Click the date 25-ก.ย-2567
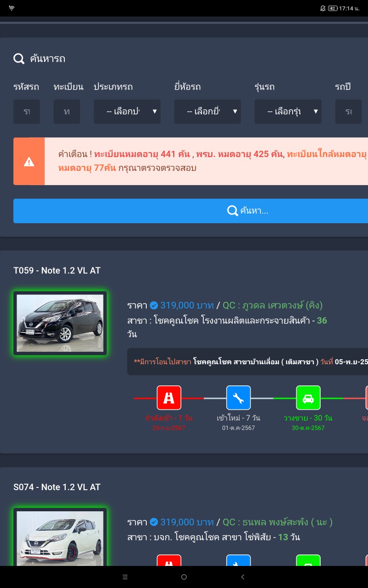 pyautogui.click(x=168, y=428)
